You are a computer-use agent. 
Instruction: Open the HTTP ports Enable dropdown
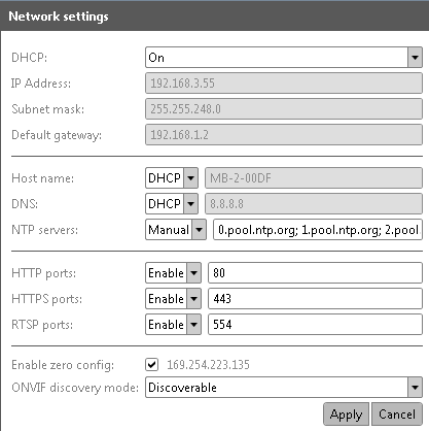173,273
